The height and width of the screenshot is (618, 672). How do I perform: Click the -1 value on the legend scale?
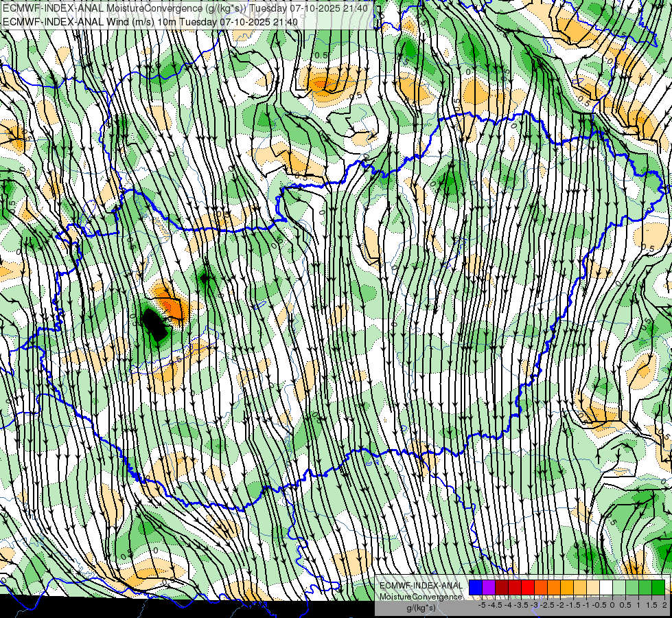tap(586, 605)
